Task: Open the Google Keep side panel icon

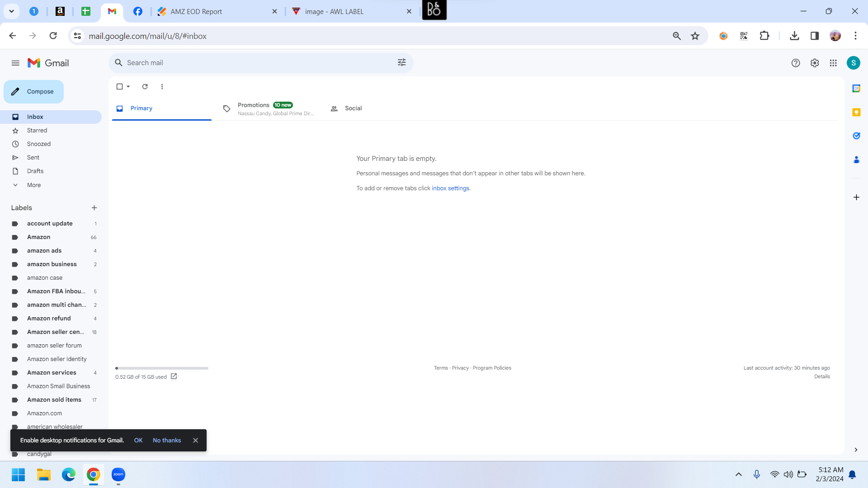Action: [x=856, y=113]
